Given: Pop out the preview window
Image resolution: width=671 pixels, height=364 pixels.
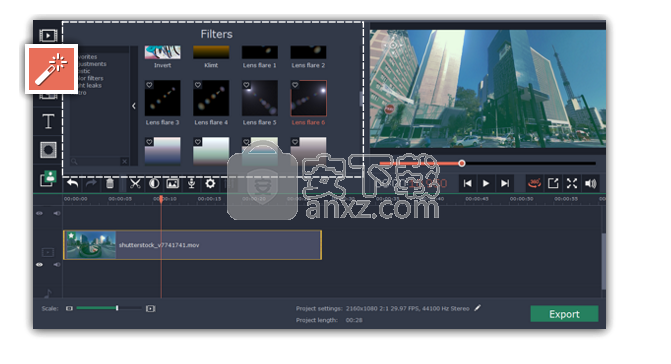Looking at the screenshot, I should point(553,183).
